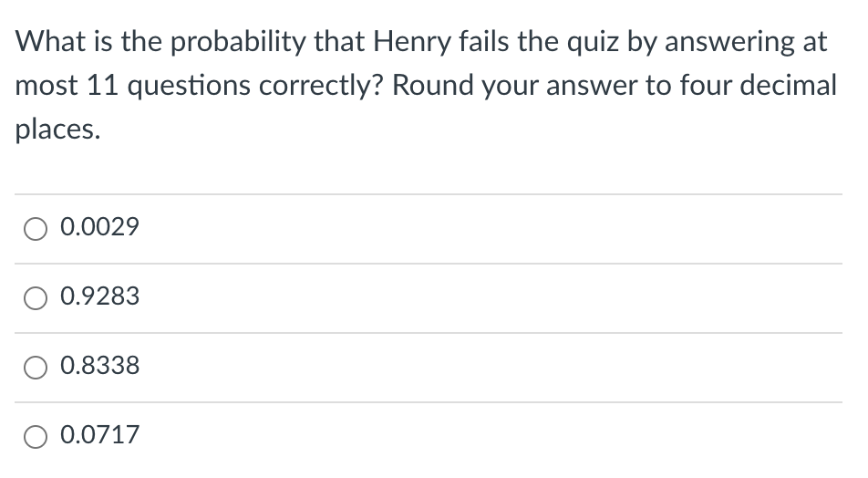Image resolution: width=868 pixels, height=478 pixels.
Task: Click the 0.8338 answer label text
Action: (x=99, y=366)
